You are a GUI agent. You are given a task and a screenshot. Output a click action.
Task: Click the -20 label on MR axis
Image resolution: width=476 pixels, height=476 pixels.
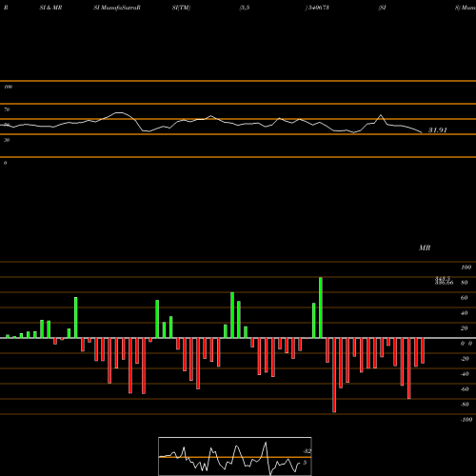tap(465, 359)
